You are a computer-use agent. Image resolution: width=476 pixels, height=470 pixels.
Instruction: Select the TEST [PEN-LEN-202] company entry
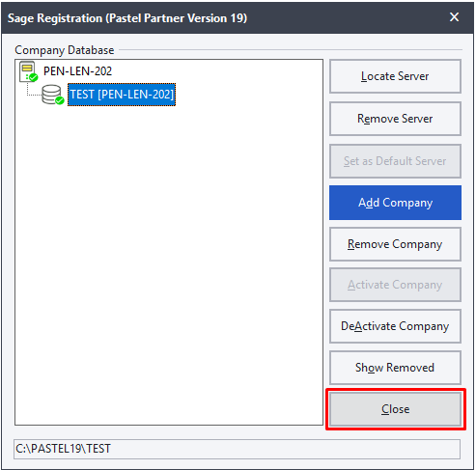click(122, 95)
